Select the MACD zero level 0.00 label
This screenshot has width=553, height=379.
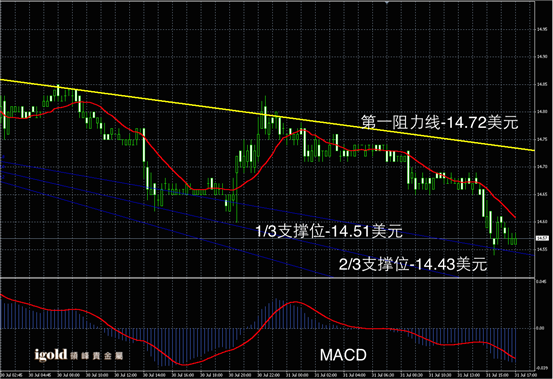(x=540, y=328)
